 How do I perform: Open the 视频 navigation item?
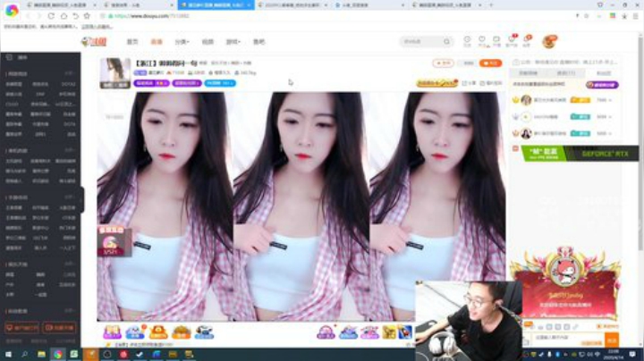[208, 42]
